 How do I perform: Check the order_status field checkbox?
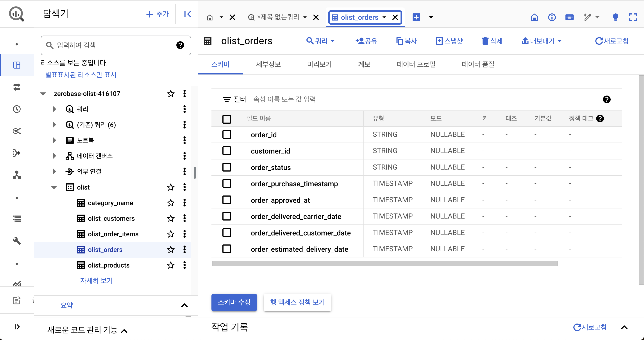click(227, 167)
